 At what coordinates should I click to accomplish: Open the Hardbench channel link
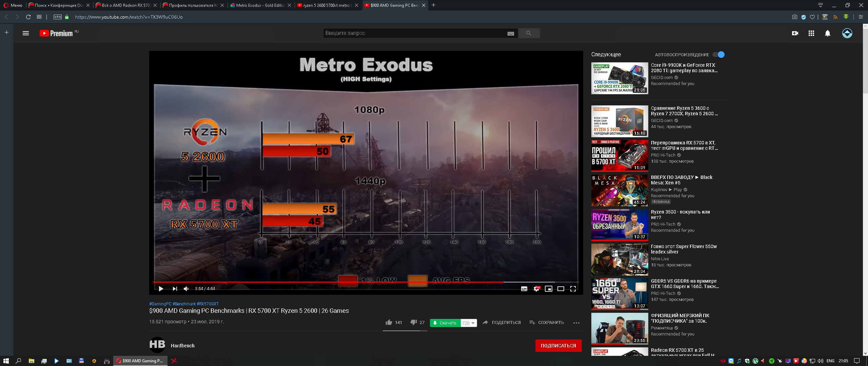[x=182, y=346]
